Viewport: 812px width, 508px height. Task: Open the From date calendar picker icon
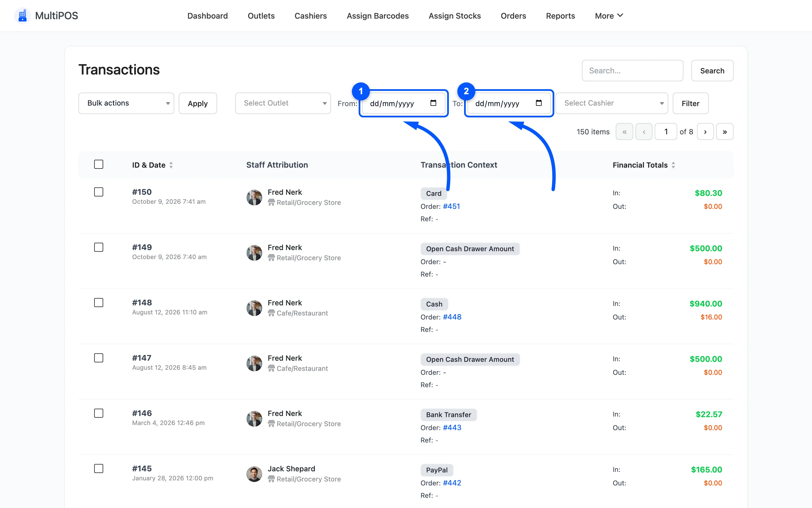click(433, 103)
